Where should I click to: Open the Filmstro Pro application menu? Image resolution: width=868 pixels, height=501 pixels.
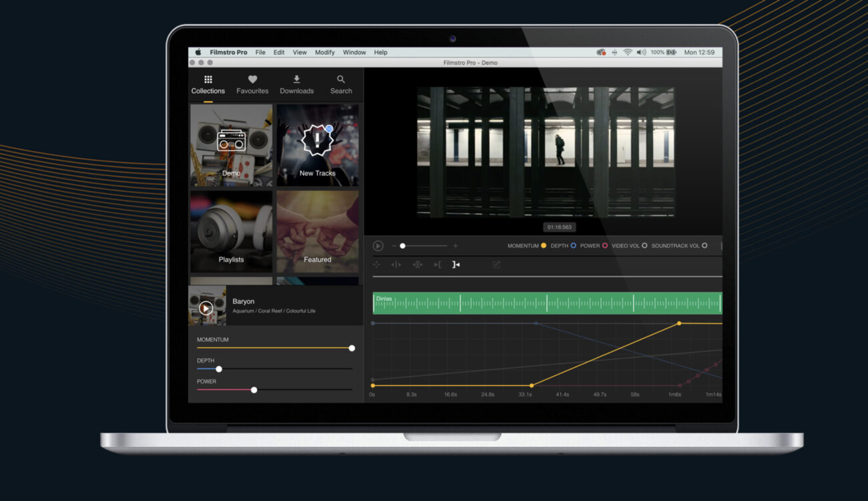[228, 52]
